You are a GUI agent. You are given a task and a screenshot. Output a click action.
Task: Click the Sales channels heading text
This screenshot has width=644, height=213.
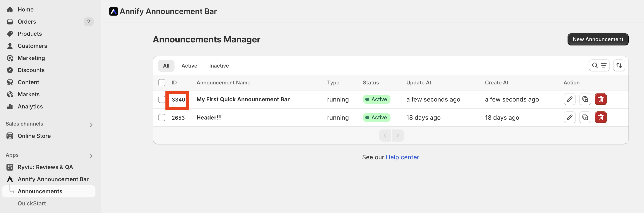24,124
